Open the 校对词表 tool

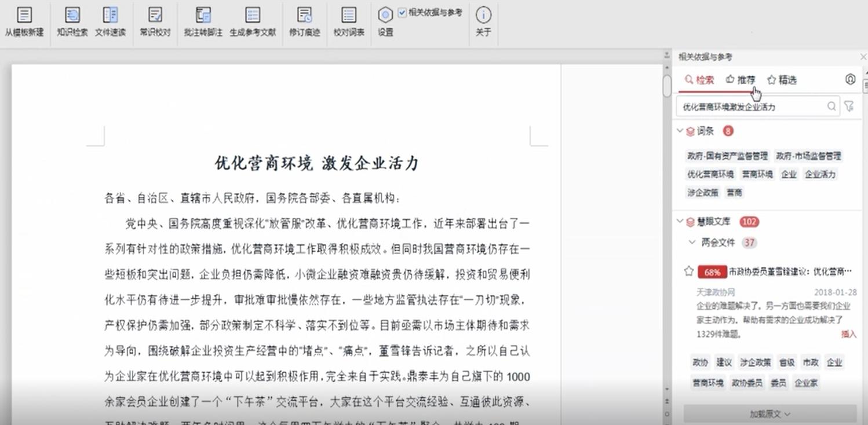(348, 21)
